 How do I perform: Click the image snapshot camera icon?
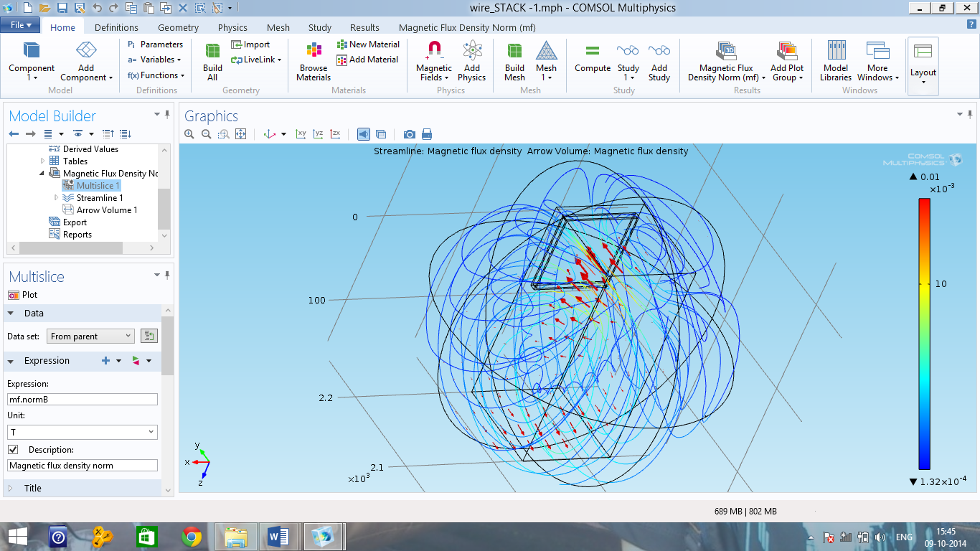[x=409, y=134]
